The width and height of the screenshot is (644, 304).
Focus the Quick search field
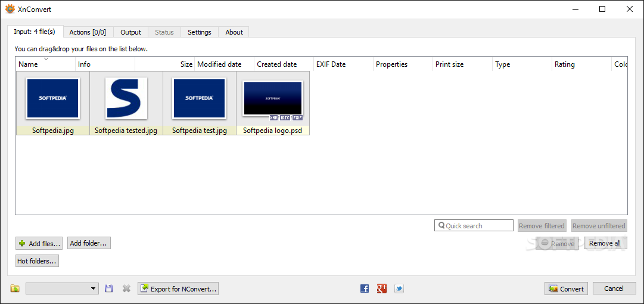[474, 225]
